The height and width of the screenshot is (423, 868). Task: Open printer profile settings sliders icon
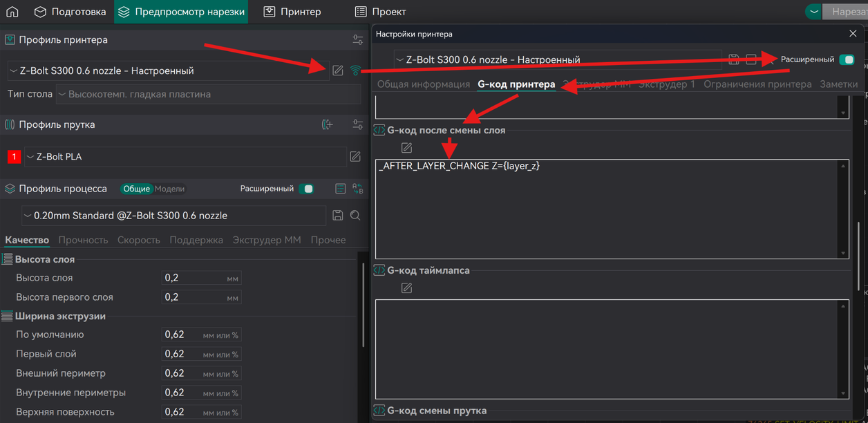coord(357,40)
